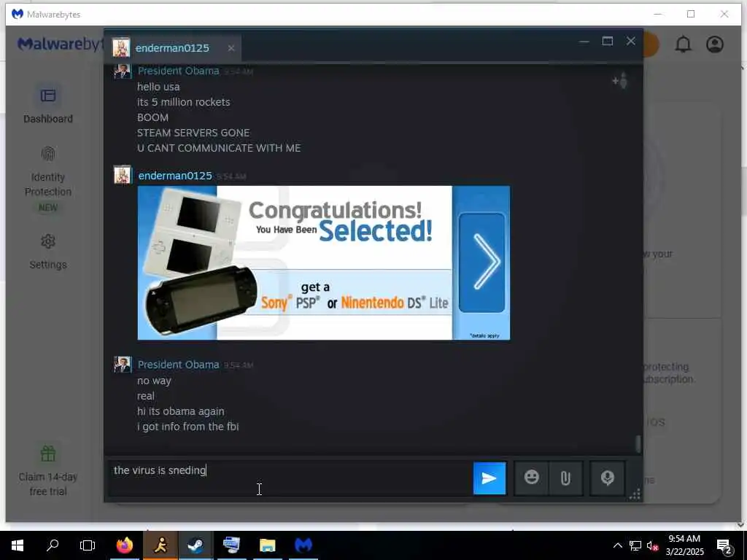Invite friend to voice chat icon

620,81
